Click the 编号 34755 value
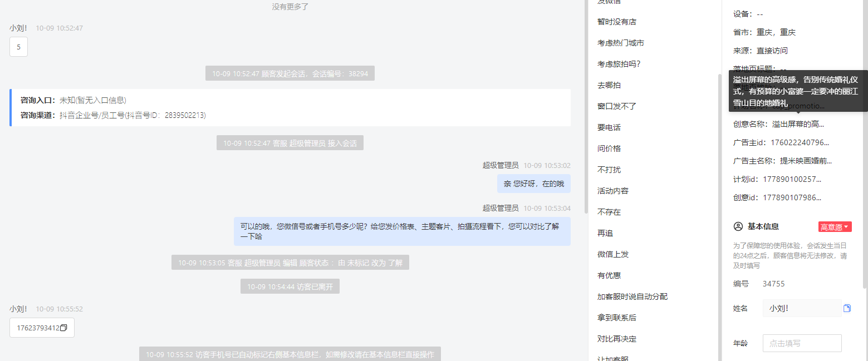868x361 pixels. point(774,284)
